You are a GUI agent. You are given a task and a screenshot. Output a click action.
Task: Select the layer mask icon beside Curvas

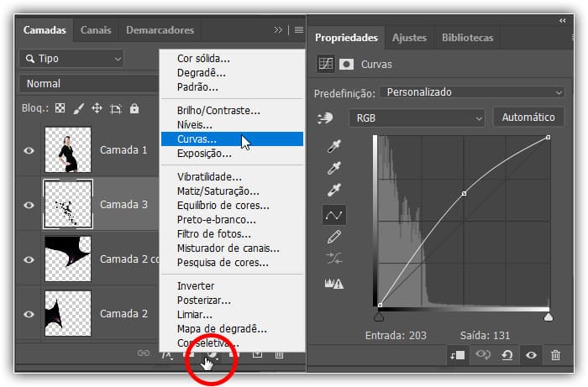pyautogui.click(x=346, y=65)
